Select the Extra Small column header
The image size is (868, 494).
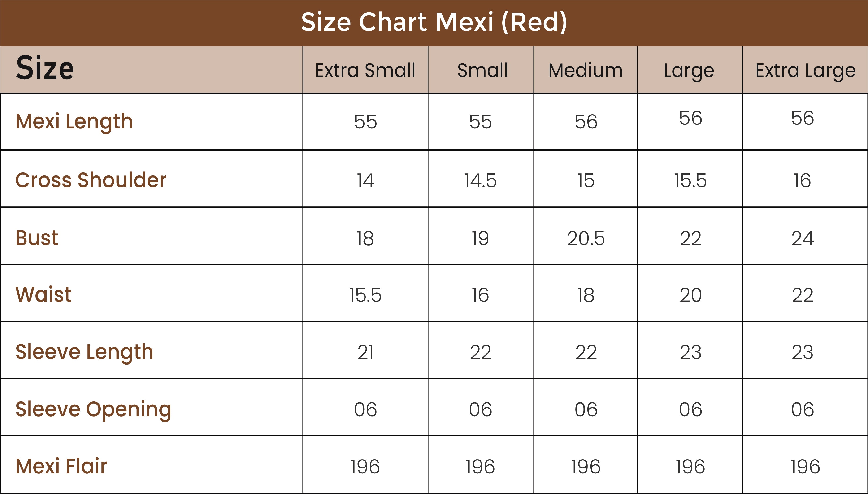(x=365, y=71)
